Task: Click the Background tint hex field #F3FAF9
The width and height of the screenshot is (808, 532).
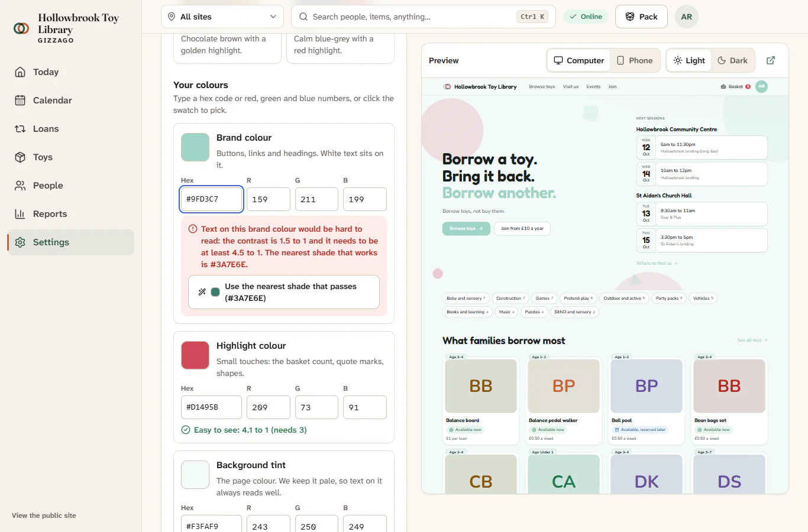Action: coord(211,524)
